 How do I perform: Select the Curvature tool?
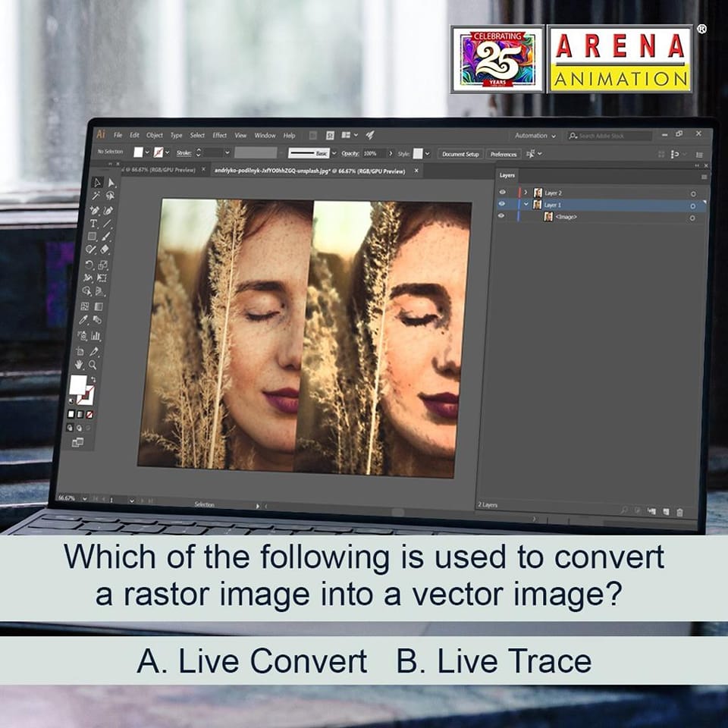tap(108, 211)
